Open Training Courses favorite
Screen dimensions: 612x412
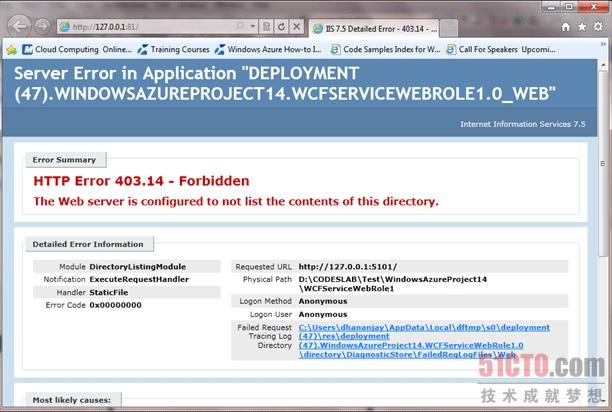pyautogui.click(x=174, y=50)
